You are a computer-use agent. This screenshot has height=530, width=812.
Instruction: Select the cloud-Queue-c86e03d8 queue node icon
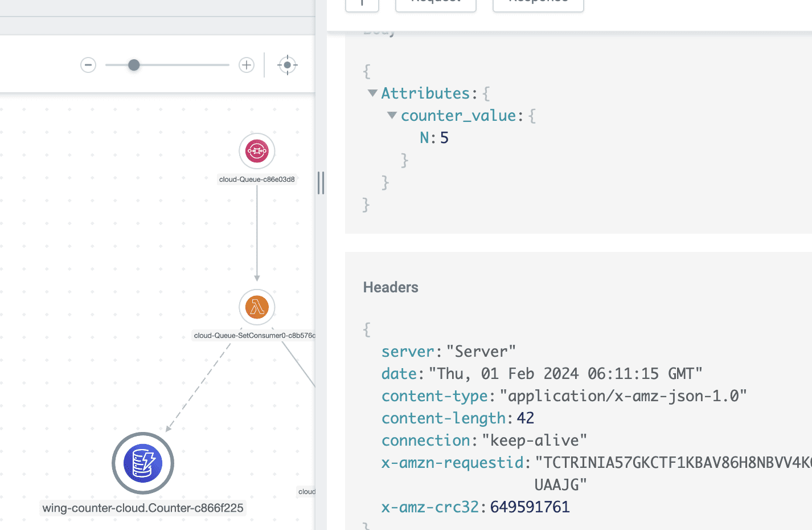click(257, 150)
